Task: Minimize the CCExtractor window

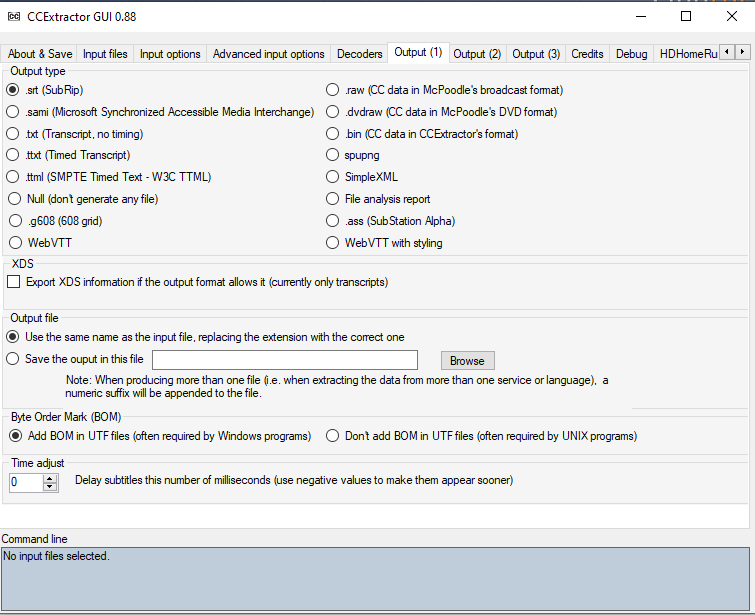Action: (x=641, y=16)
